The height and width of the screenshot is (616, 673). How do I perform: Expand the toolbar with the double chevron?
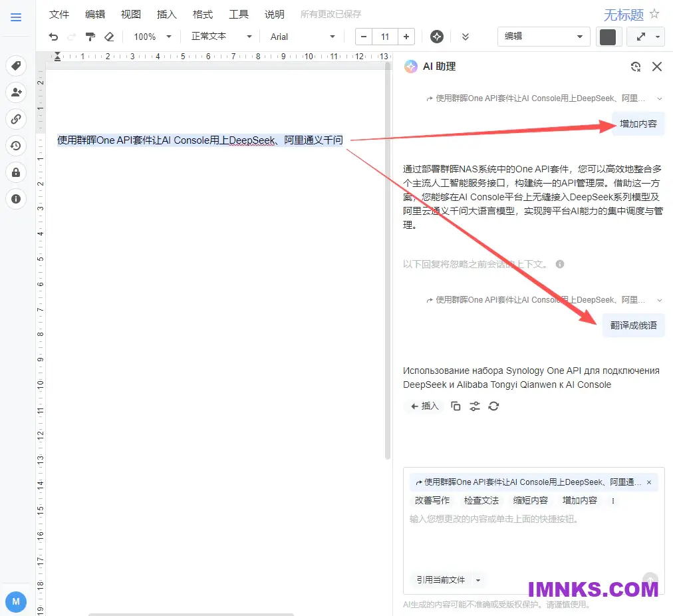pos(465,37)
